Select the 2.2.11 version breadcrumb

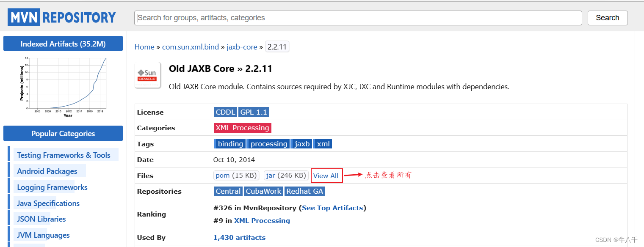click(x=277, y=47)
